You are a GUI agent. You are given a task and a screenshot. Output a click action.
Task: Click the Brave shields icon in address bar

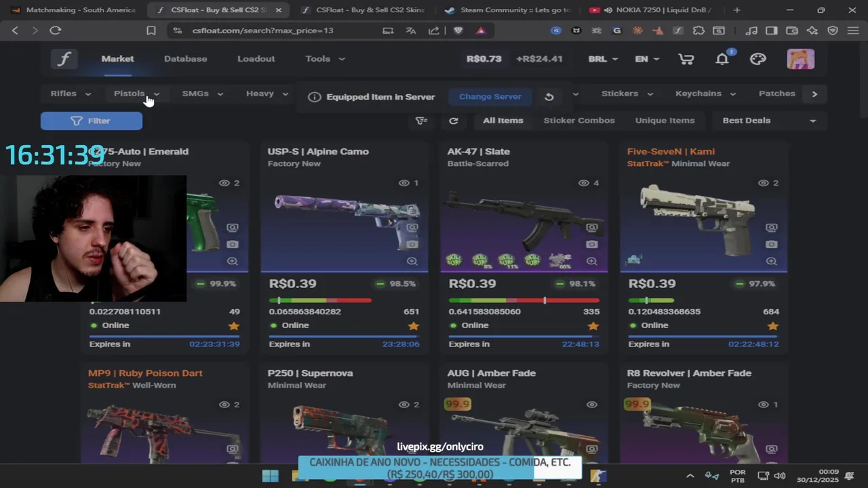458,30
